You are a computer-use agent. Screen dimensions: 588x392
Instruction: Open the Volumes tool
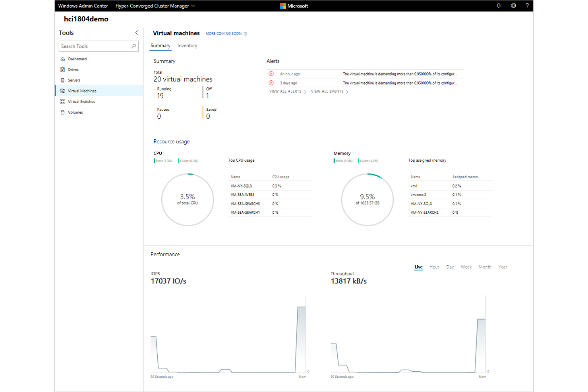(75, 112)
